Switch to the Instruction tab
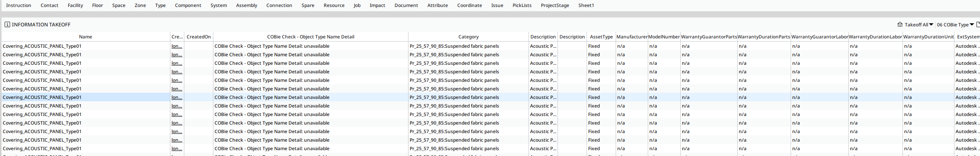 pyautogui.click(x=19, y=5)
